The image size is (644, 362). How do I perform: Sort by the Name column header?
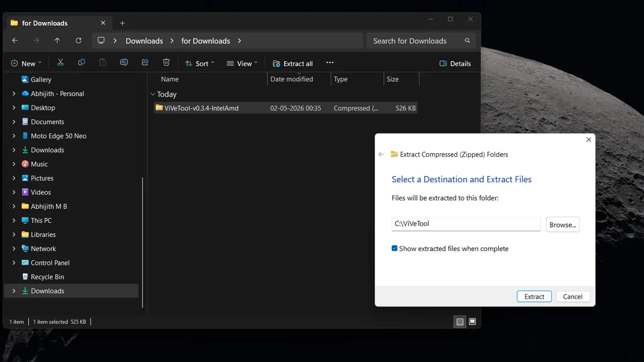(170, 79)
